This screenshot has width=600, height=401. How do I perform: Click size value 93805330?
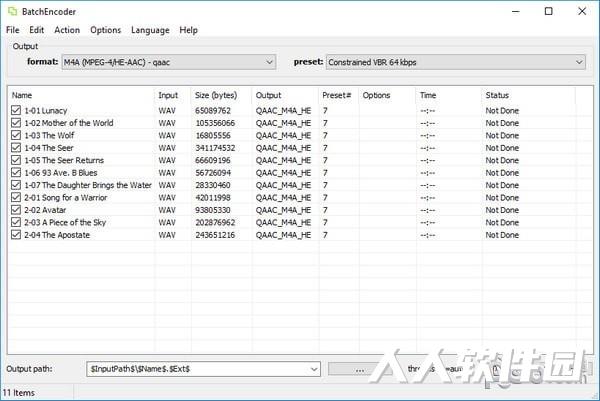213,210
